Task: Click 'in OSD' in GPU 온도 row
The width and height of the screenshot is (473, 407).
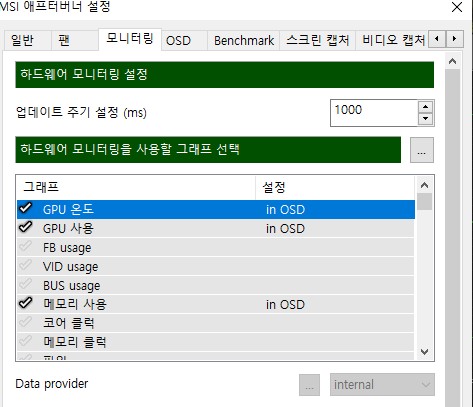Action: pyautogui.click(x=285, y=210)
